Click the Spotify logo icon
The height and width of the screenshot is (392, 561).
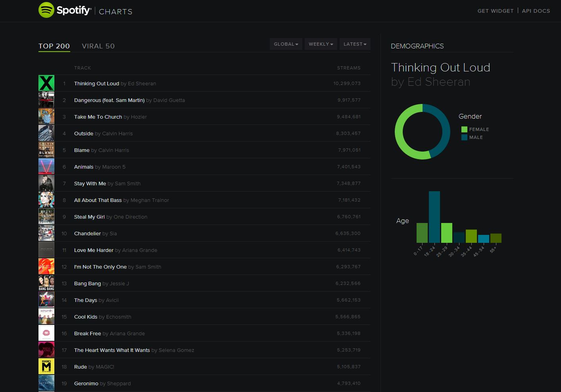click(46, 10)
